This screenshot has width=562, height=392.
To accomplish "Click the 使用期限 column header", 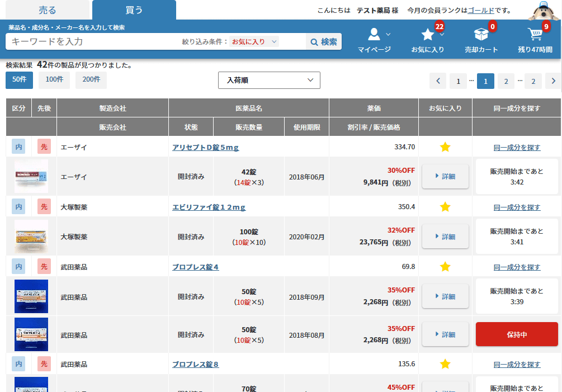I will click(307, 127).
